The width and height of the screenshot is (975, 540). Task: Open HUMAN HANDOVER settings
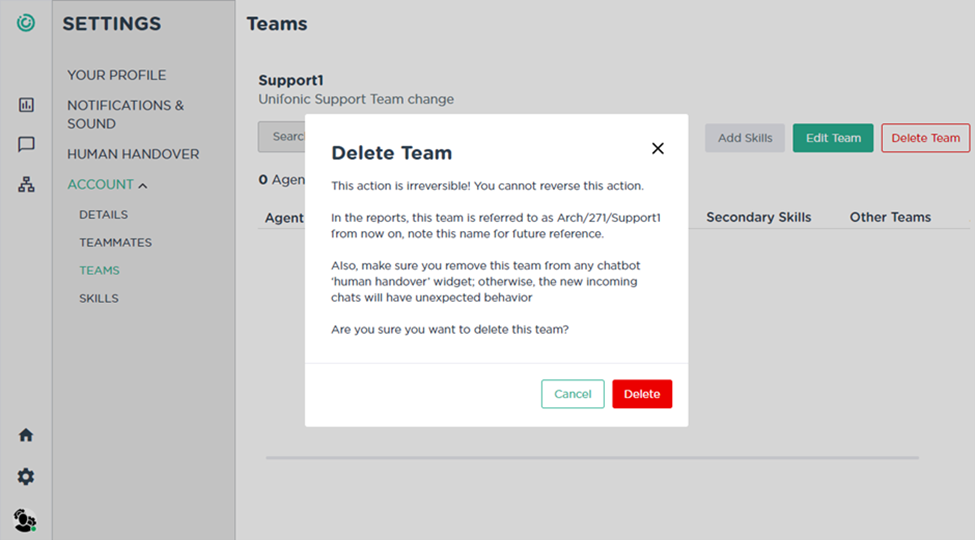[133, 154]
